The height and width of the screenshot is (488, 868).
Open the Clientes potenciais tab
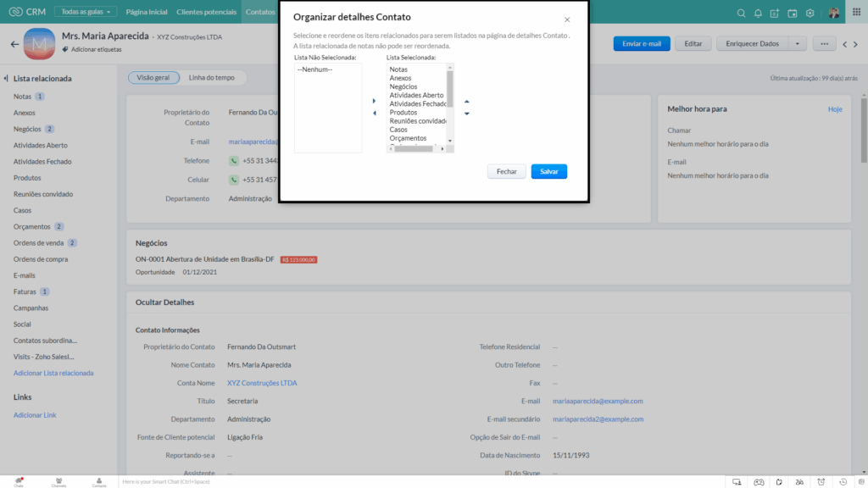(207, 12)
